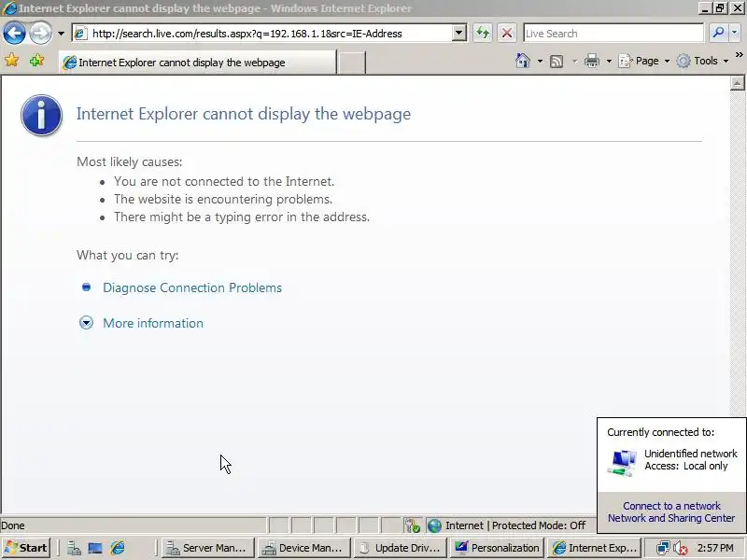This screenshot has width=747, height=560.
Task: Click the 'Unidentified network' entry in popup
Action: (690, 454)
